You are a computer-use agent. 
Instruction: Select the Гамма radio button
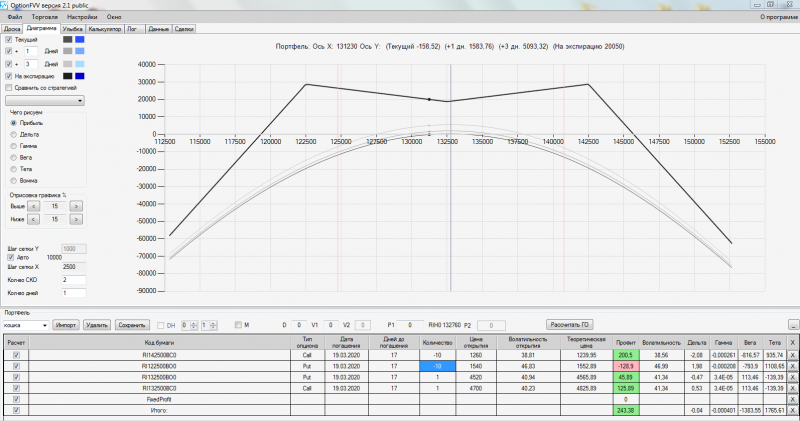[14, 146]
